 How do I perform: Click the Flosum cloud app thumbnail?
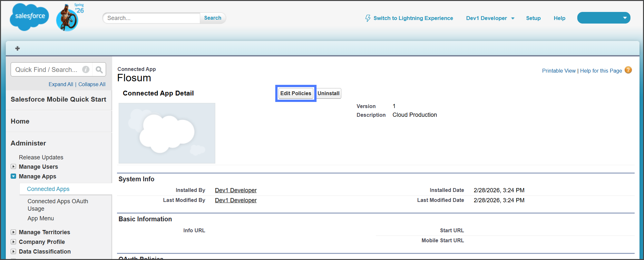click(167, 133)
